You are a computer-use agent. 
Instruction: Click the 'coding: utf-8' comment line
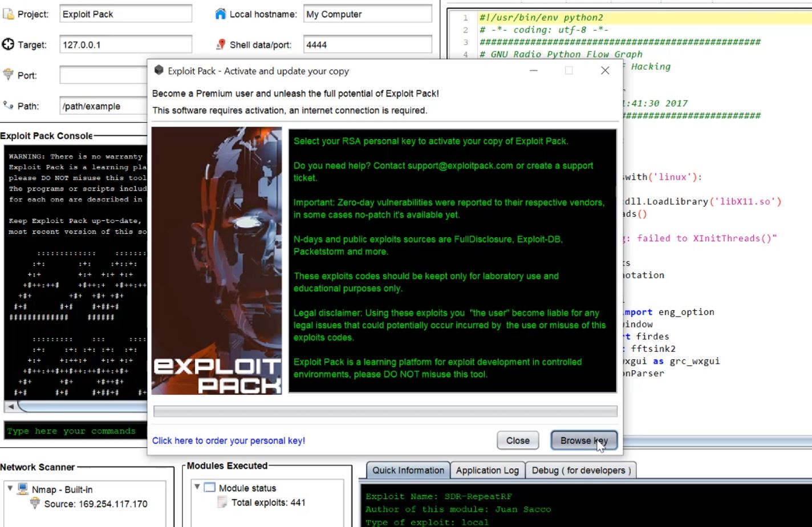point(544,30)
